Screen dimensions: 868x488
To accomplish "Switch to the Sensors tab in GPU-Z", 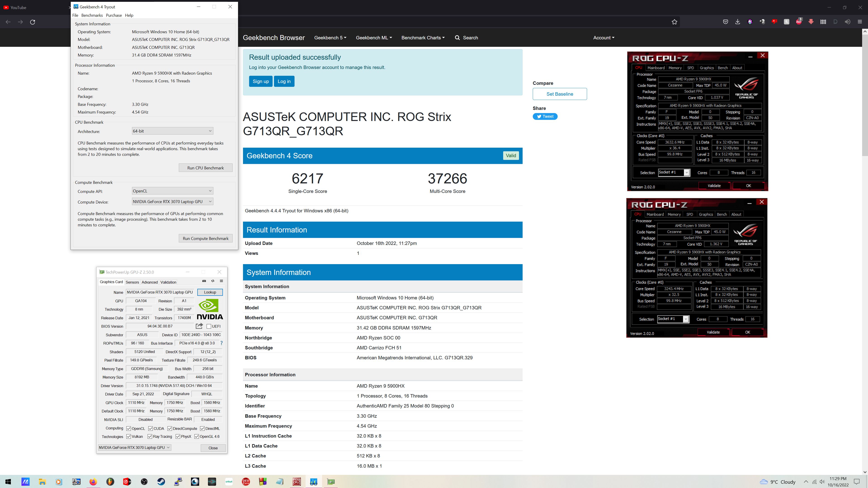I will click(x=132, y=282).
